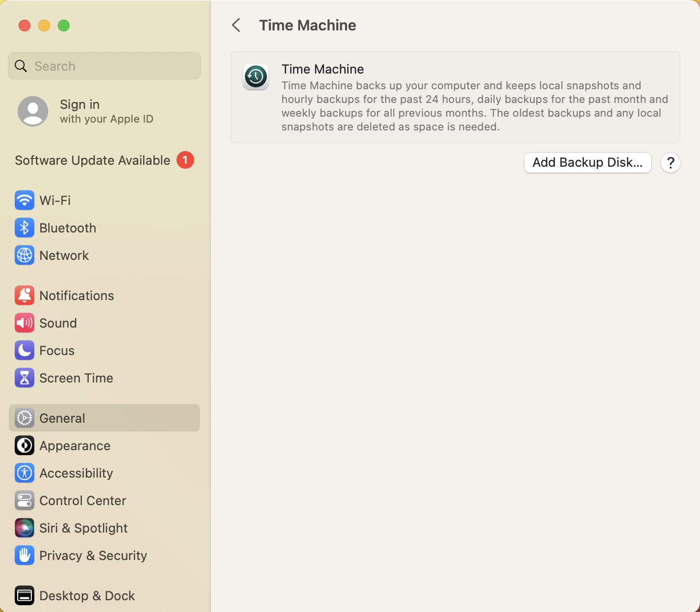Open Focus settings

tap(57, 350)
